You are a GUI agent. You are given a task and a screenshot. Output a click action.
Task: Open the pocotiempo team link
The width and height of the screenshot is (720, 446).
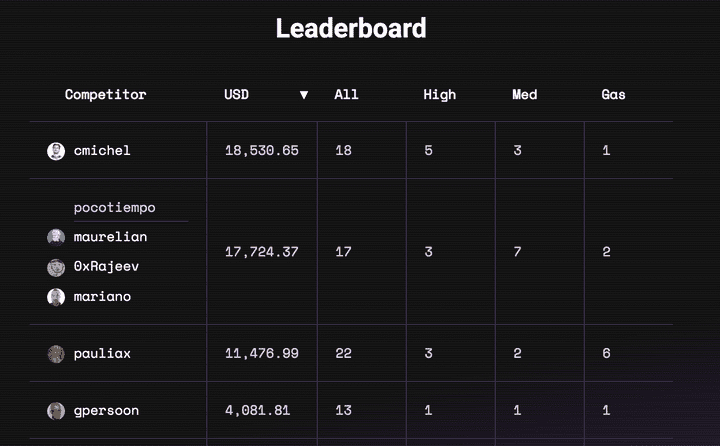coord(114,208)
